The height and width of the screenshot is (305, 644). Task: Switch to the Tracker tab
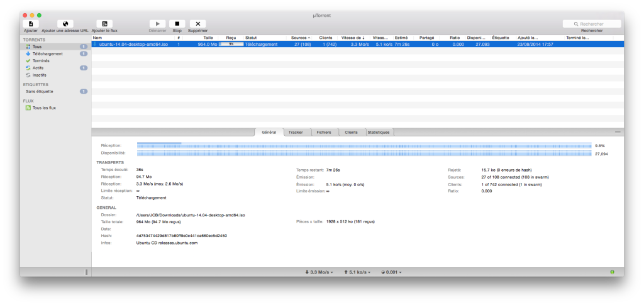pyautogui.click(x=296, y=133)
